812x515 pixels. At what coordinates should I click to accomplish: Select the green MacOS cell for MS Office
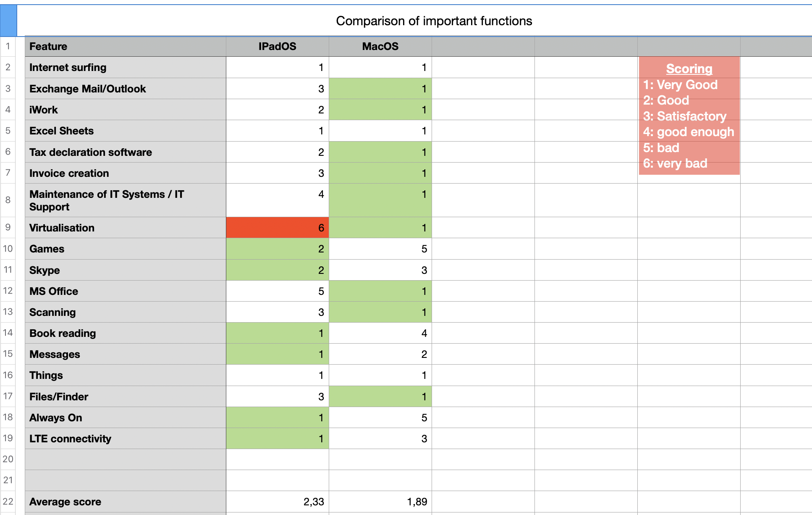[380, 291]
